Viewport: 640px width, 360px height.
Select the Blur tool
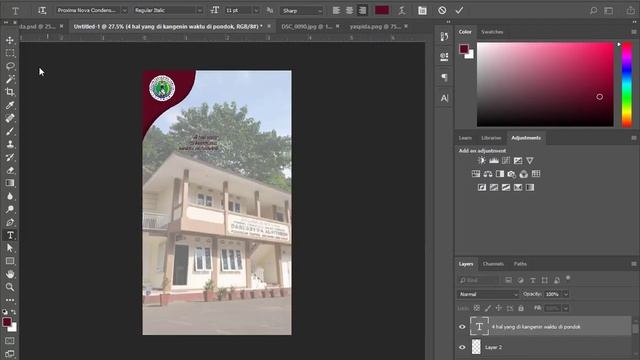point(10,196)
